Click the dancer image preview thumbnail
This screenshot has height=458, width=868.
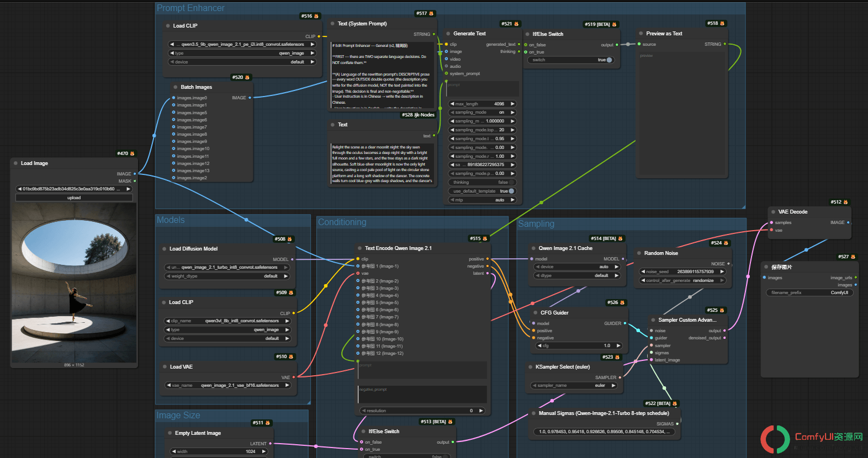click(x=74, y=283)
